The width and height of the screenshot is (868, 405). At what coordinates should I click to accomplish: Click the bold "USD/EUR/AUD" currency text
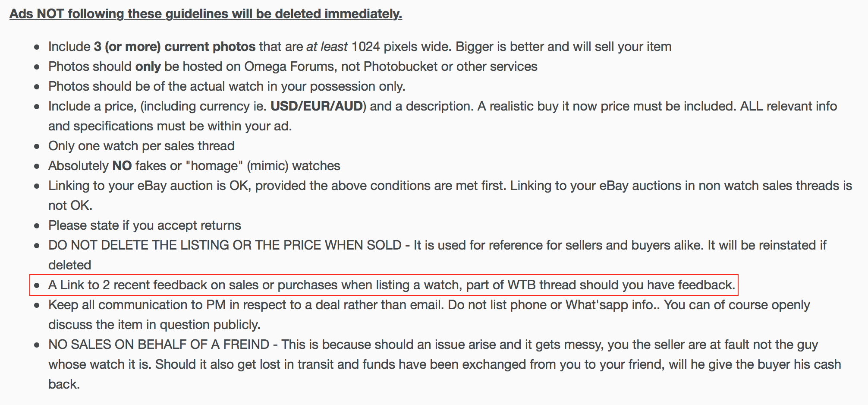(316, 106)
